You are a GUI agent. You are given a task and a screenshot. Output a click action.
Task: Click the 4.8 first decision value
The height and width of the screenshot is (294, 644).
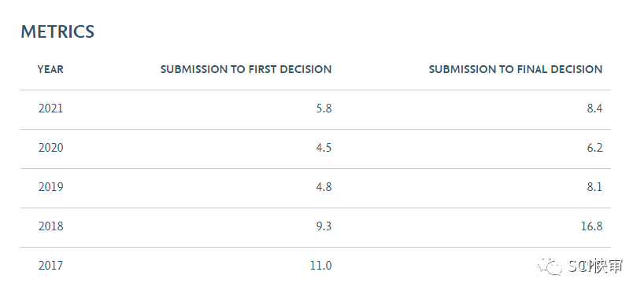(x=324, y=187)
